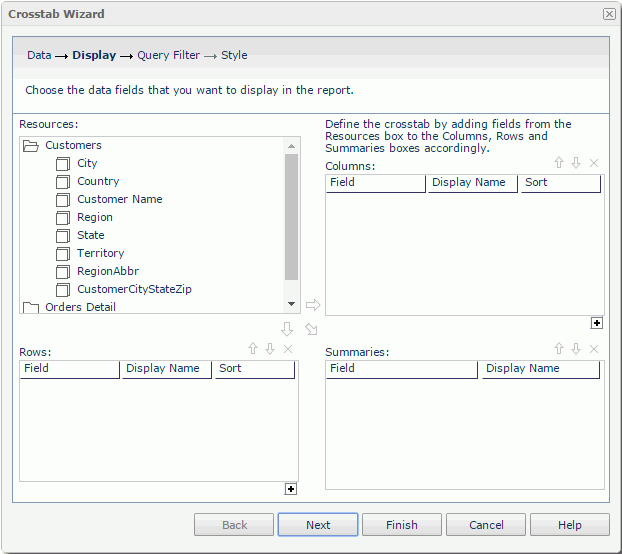
Task: Remove selected field from Columns
Action: coord(594,163)
